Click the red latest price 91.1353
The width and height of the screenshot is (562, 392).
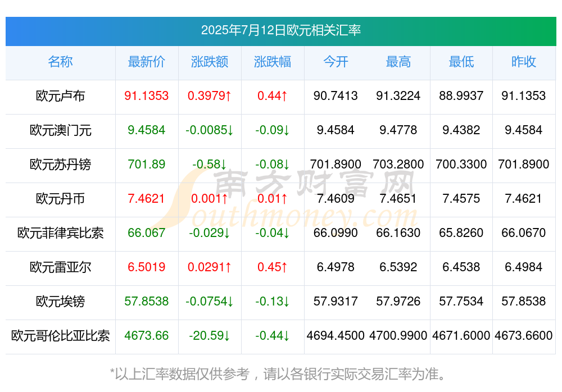coord(146,95)
